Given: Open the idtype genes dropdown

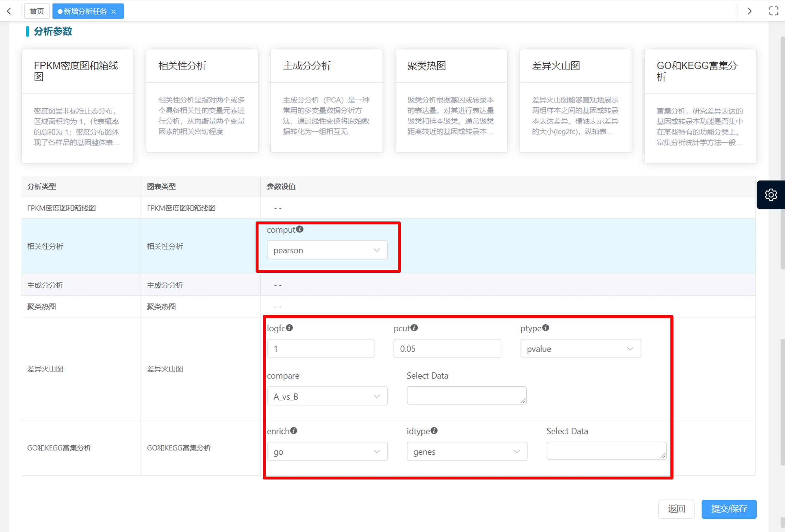Looking at the screenshot, I should 467,452.
